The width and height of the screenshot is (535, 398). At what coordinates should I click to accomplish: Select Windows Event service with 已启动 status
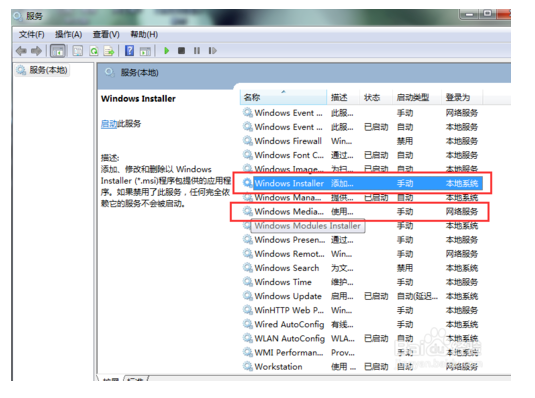pos(361,127)
